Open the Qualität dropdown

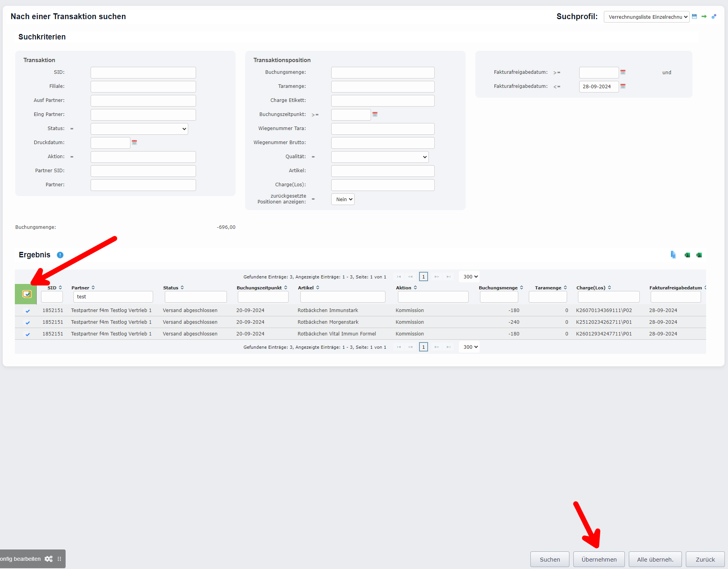click(x=380, y=157)
